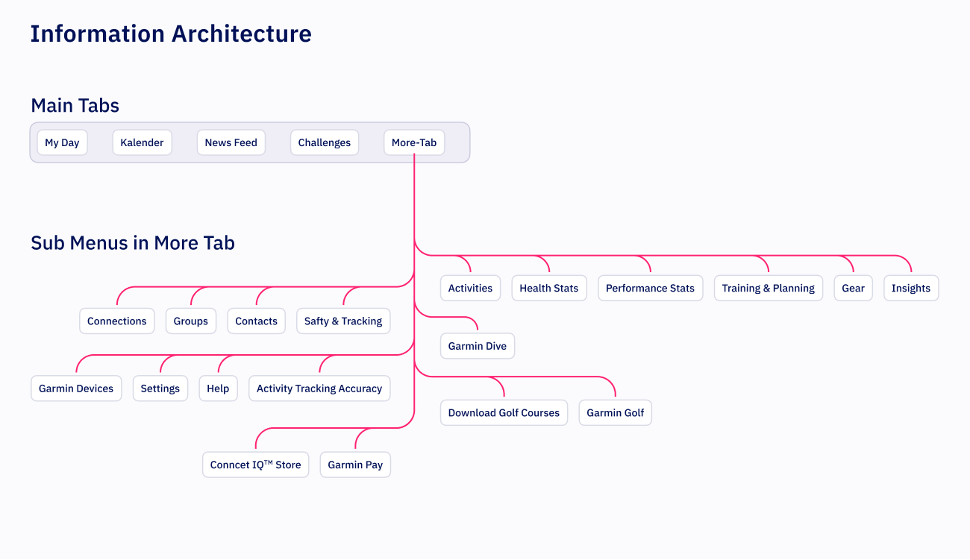Click the Connections box
The width and height of the screenshot is (970, 560).
117,321
